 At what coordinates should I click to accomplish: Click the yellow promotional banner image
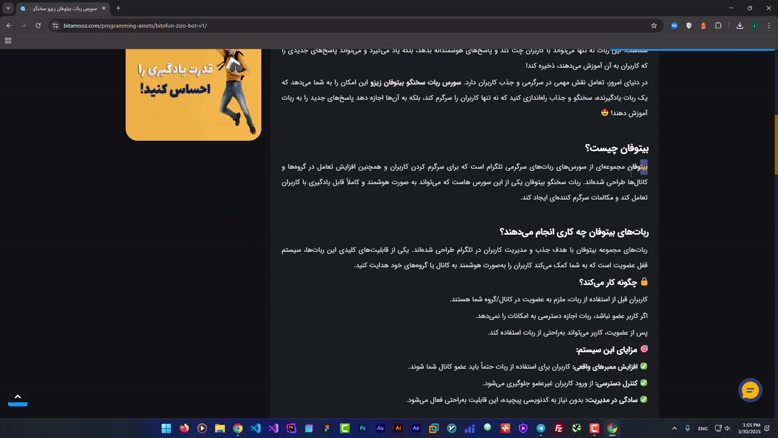[x=194, y=94]
